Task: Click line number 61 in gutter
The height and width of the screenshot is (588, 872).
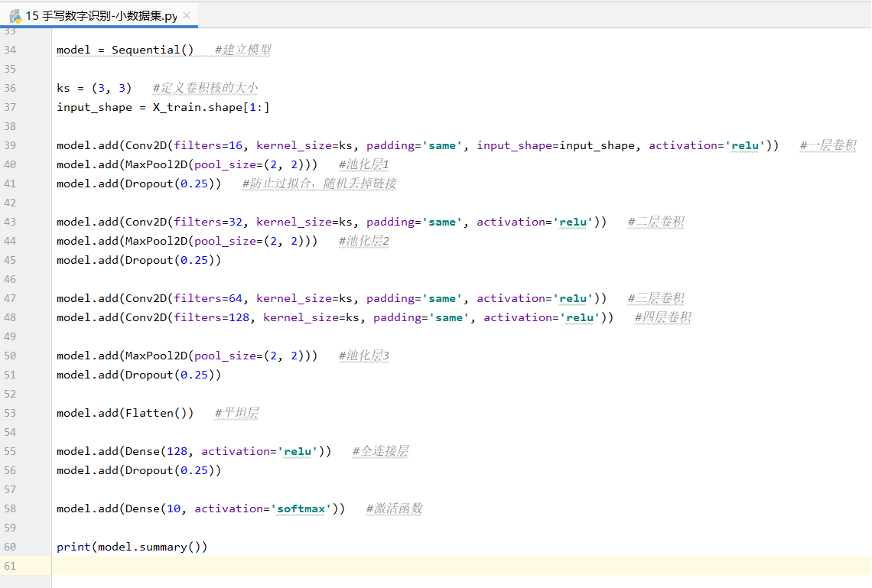Action: point(10,566)
